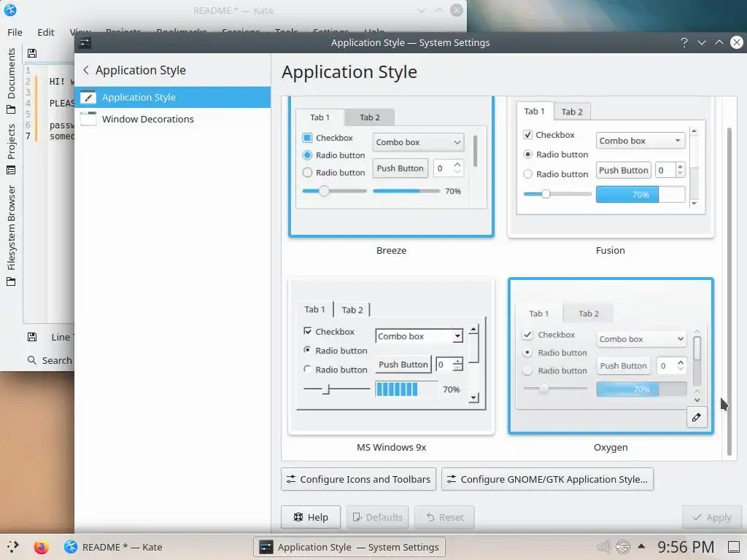Screen dimensions: 747x560
Task: Toggle the Checkbox in MS Windows 9x preview
Action: click(x=307, y=331)
